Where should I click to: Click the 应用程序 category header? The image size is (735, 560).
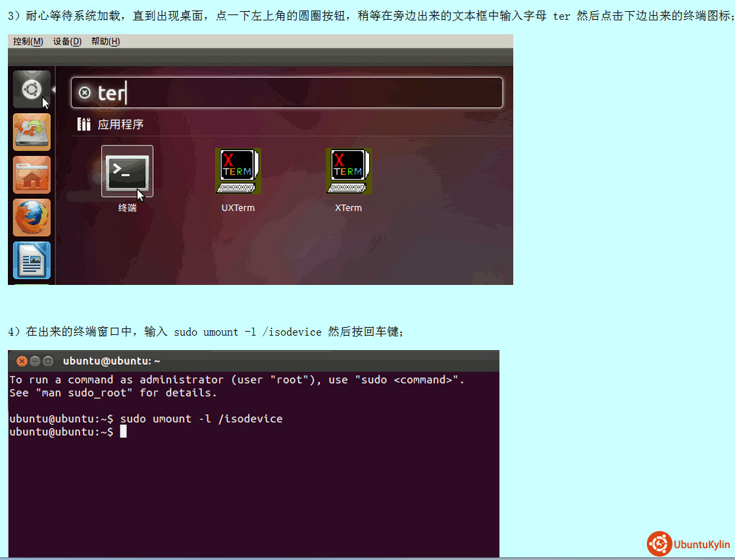coord(120,124)
